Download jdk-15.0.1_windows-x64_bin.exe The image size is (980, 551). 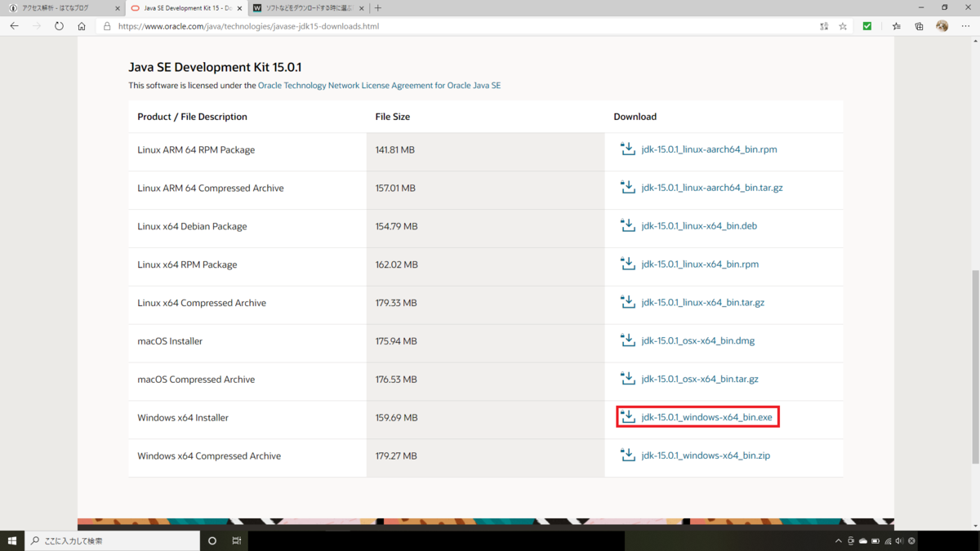point(706,417)
